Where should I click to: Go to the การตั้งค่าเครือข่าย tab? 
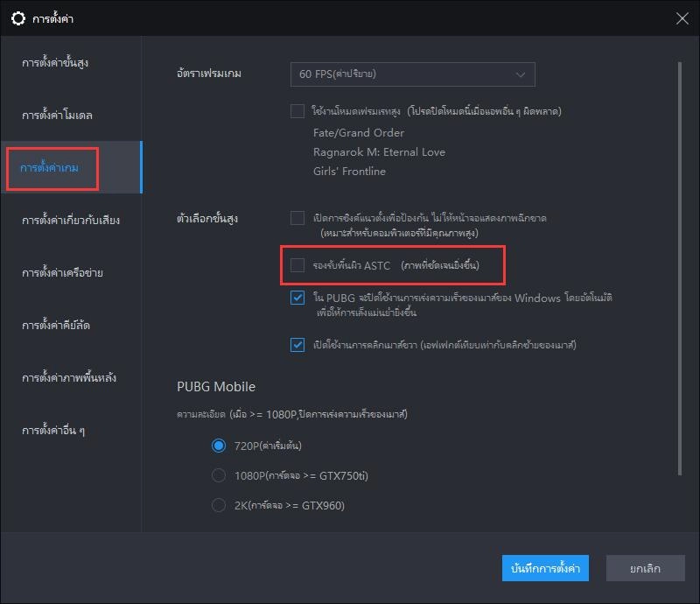pos(62,273)
